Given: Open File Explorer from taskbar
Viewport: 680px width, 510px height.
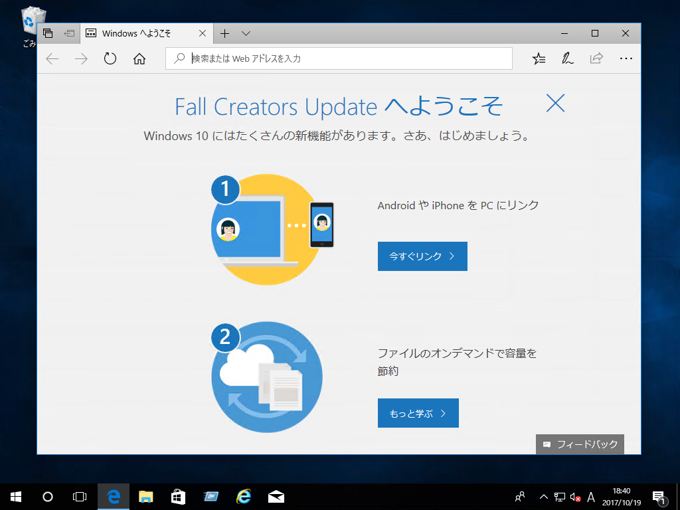Looking at the screenshot, I should pos(146,497).
